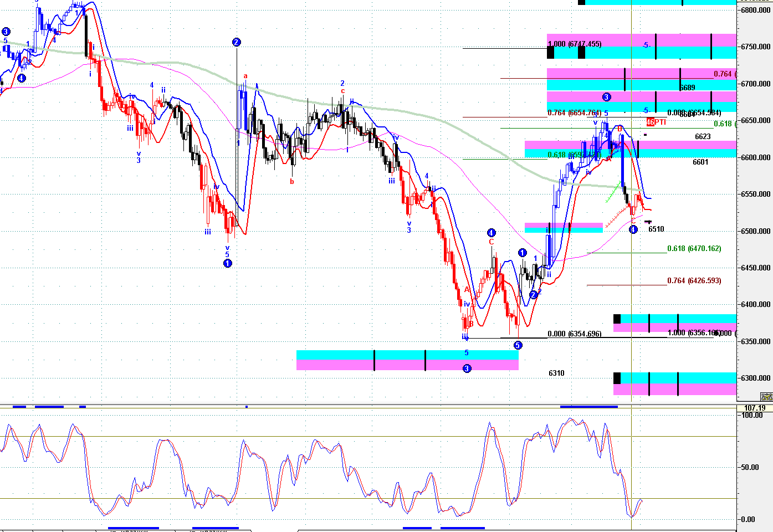Screen dimensions: 773x532
Task: Select the 6300.000 price axis label
Action: [756, 378]
